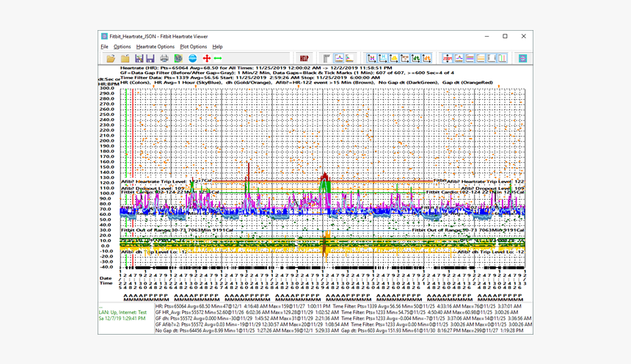Click the gray ruler toolbar icon
631x364 pixels.
point(327,59)
